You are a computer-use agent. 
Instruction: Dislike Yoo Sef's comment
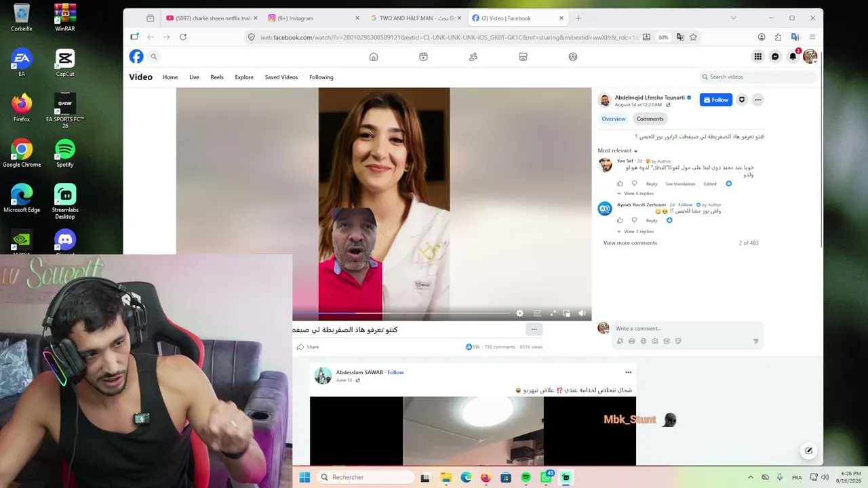pos(635,184)
